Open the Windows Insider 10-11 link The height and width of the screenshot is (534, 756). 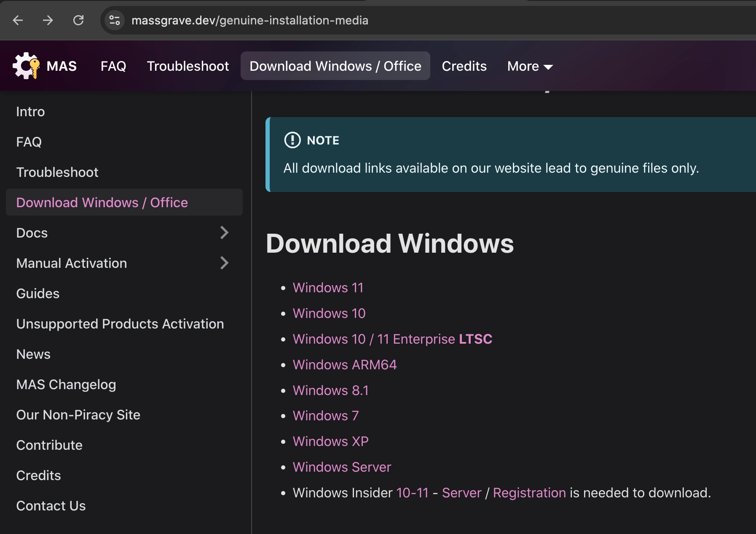[x=413, y=493]
